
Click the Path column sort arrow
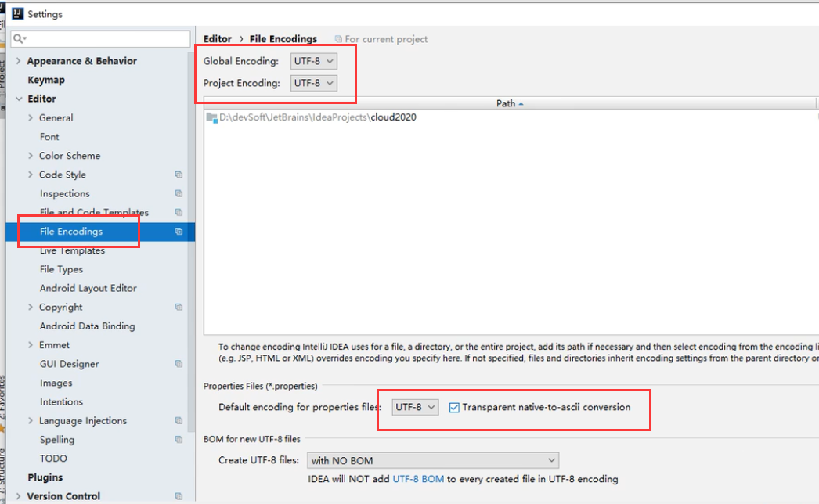coord(521,104)
